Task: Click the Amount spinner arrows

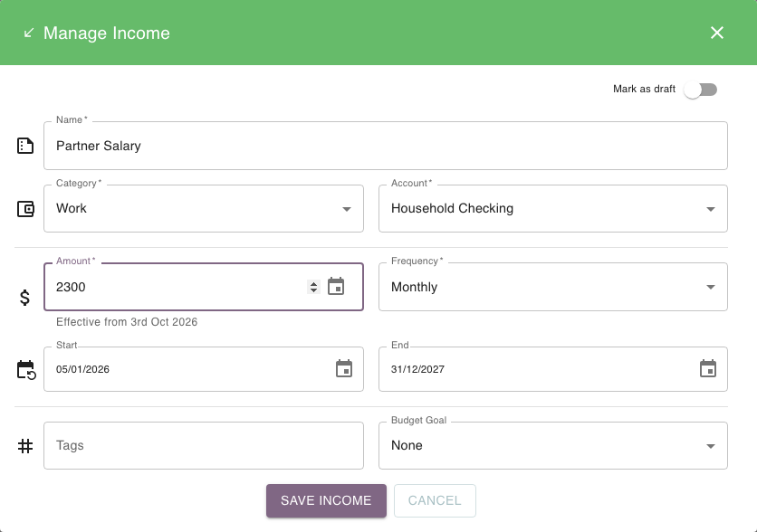Action: coord(314,287)
